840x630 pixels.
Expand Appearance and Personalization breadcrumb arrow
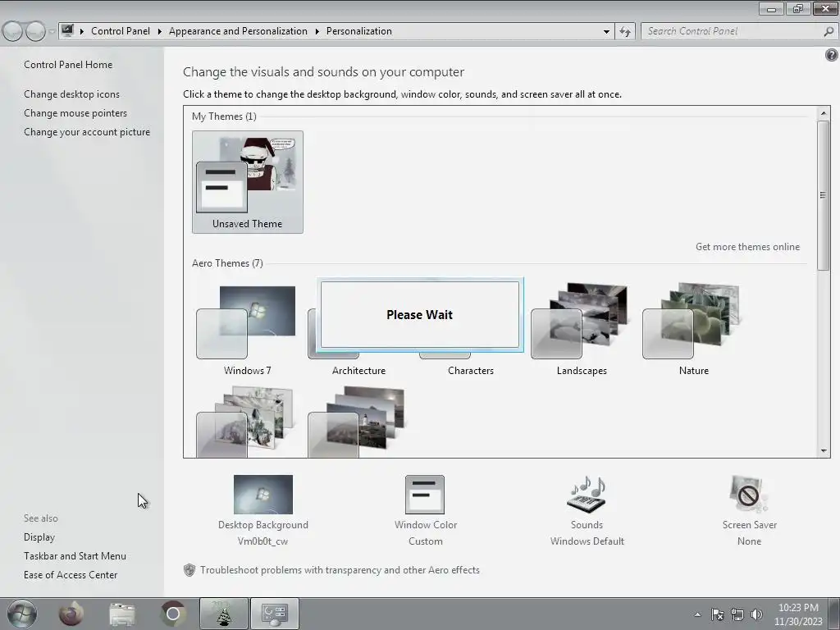[317, 32]
